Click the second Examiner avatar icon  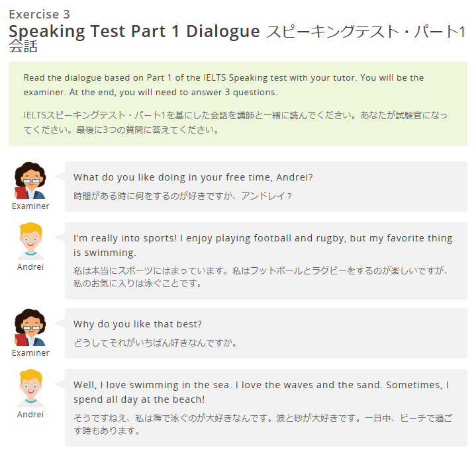pos(30,327)
